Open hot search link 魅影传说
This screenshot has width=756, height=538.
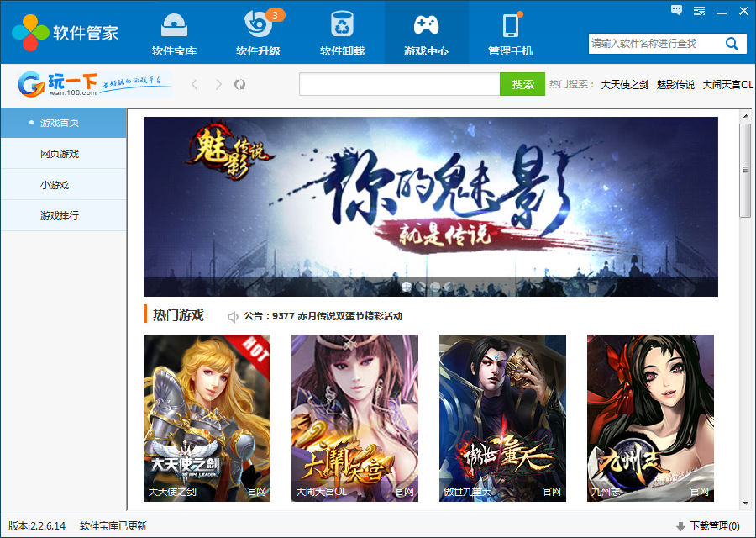click(x=675, y=84)
